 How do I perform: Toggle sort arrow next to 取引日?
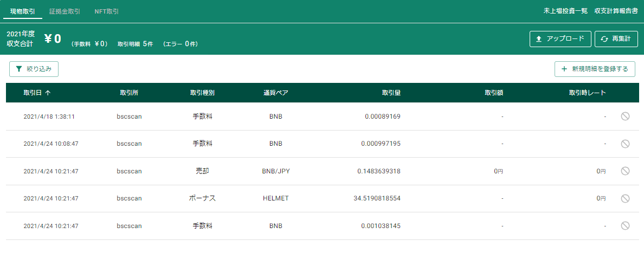click(48, 93)
